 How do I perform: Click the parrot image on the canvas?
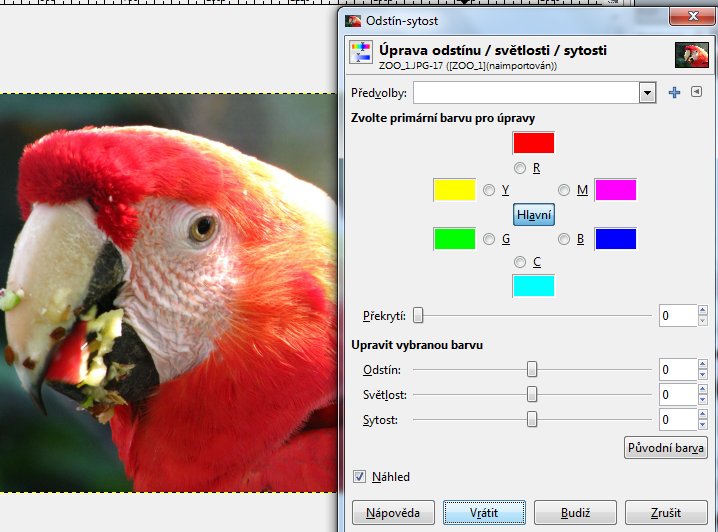[168, 293]
